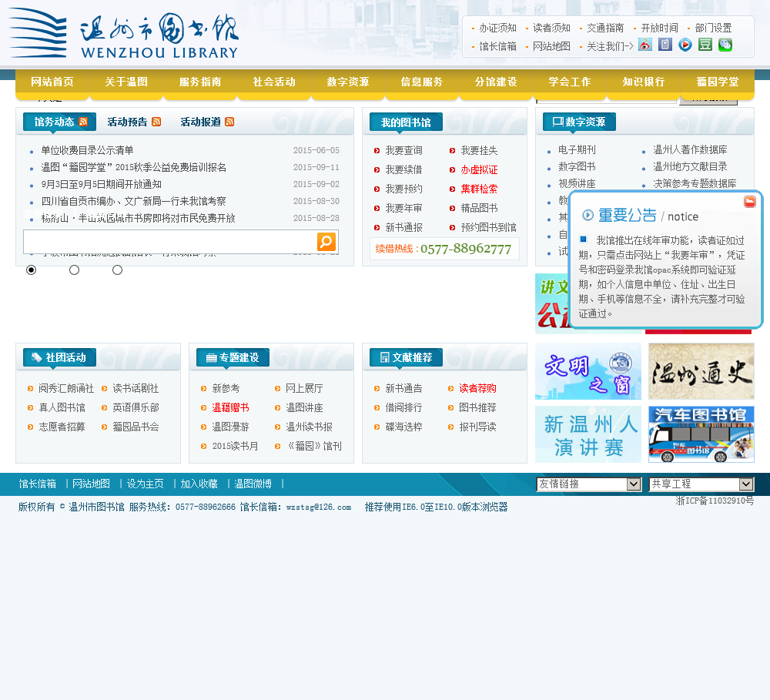Click 借阅排行 under 文献推荐

click(403, 407)
